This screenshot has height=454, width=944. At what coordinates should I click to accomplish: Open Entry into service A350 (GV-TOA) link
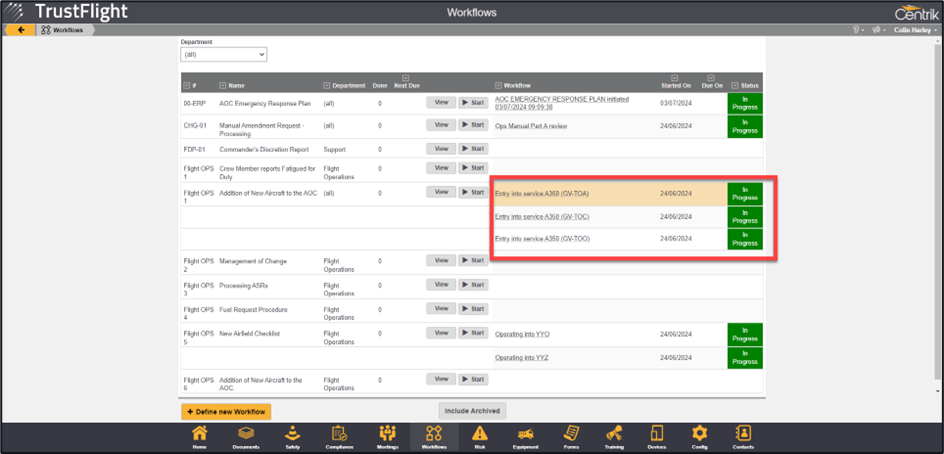click(544, 193)
